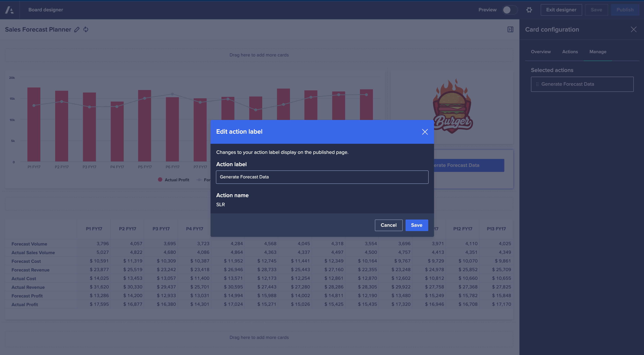Click Save in the dialog
Screen dimensions: 644x355
(x=417, y=225)
